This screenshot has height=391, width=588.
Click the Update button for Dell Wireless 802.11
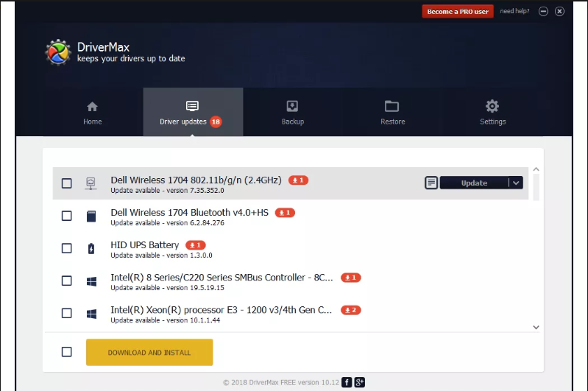coord(474,183)
